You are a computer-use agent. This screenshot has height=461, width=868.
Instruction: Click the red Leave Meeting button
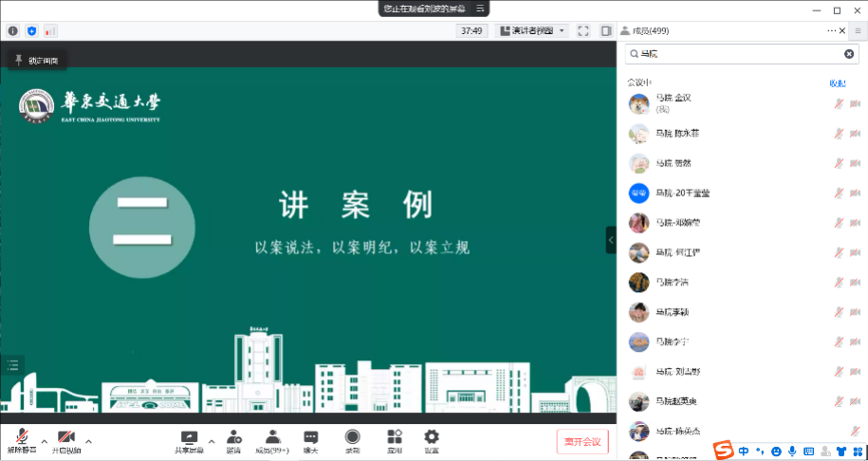[x=582, y=441]
